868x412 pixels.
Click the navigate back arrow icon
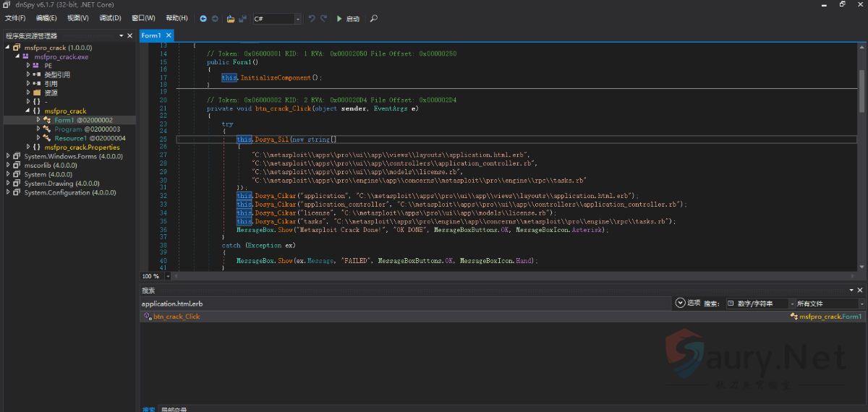203,19
